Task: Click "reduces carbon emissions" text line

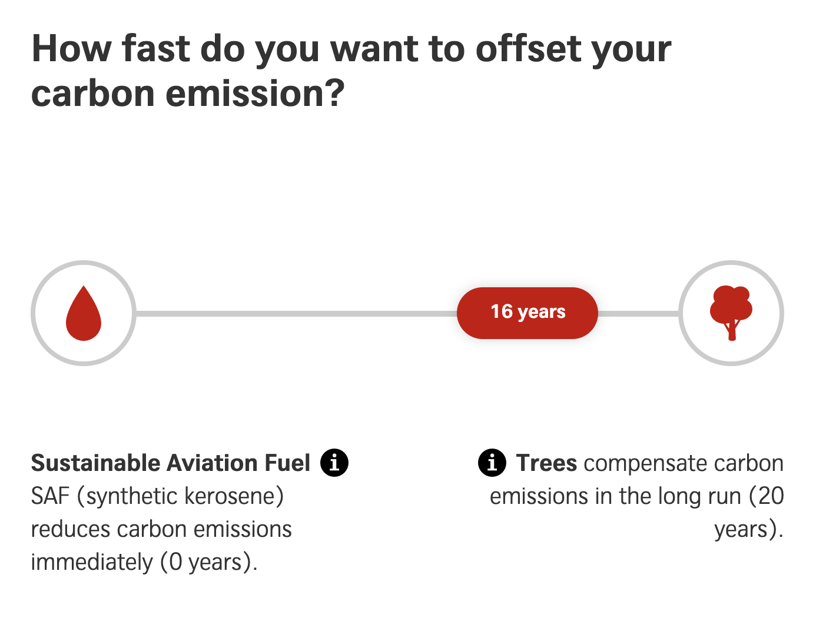Action: (161, 529)
